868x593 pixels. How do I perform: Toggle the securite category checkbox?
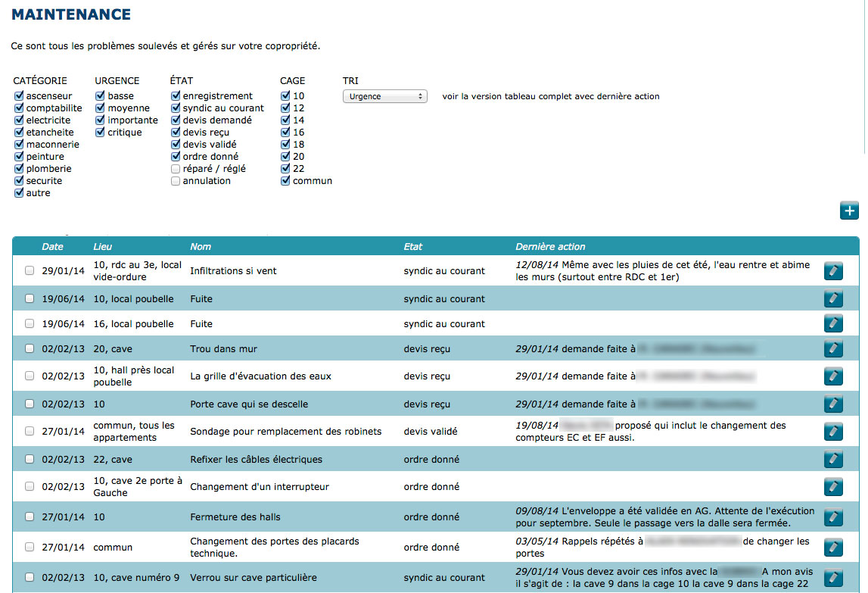pyautogui.click(x=19, y=181)
